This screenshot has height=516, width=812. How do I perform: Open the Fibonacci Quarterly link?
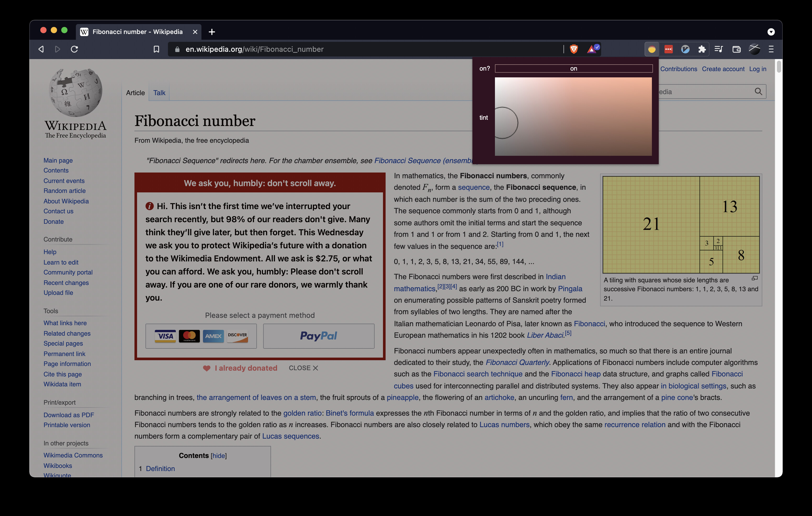[x=517, y=362]
